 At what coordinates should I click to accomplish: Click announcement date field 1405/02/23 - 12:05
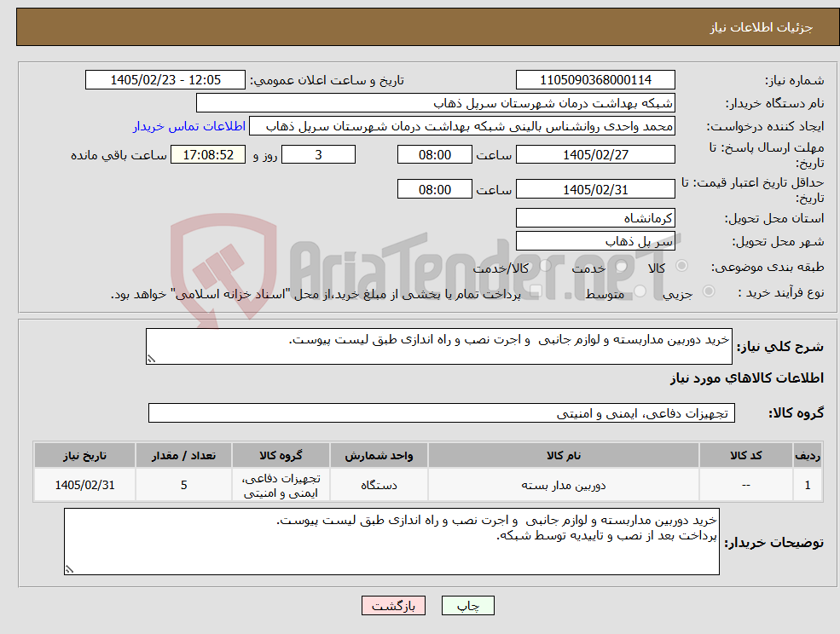[165, 80]
